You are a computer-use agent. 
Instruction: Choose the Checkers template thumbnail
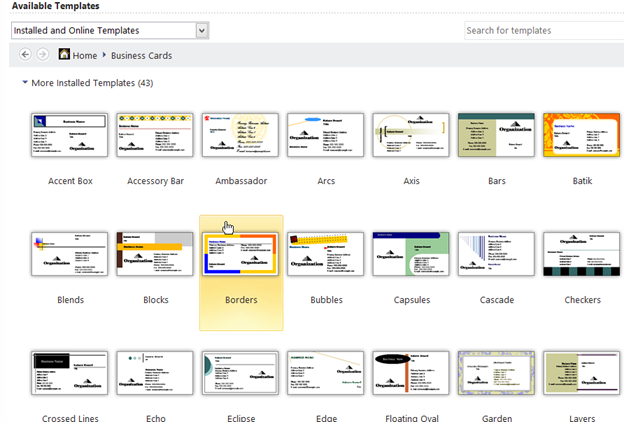[581, 253]
